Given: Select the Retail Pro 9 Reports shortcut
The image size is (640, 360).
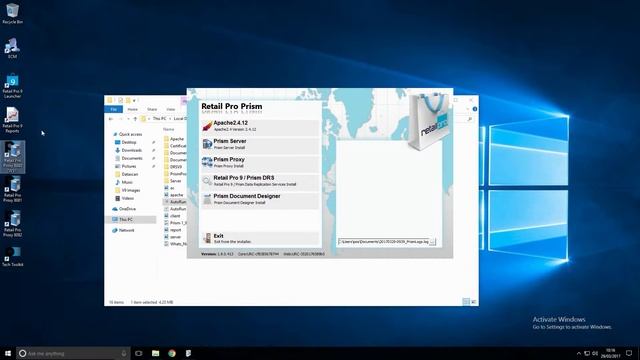Looking at the screenshot, I should tap(12, 120).
